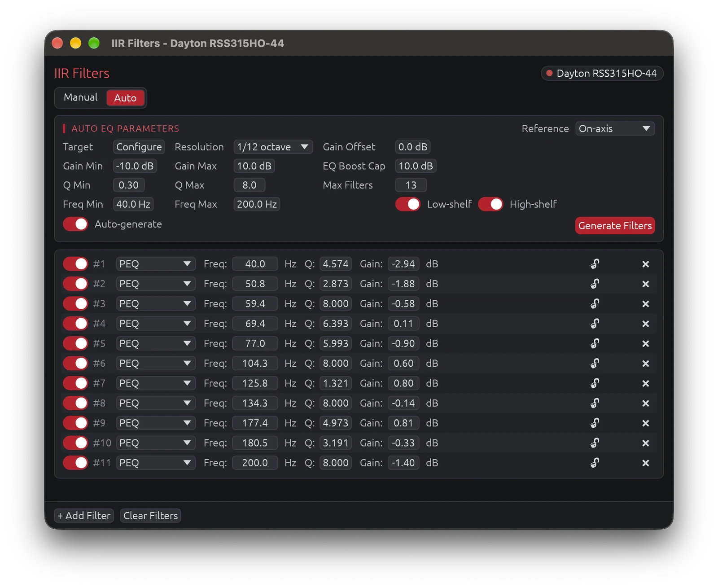This screenshot has height=588, width=718.
Task: Disable the High-shelf toggle
Action: tap(490, 204)
